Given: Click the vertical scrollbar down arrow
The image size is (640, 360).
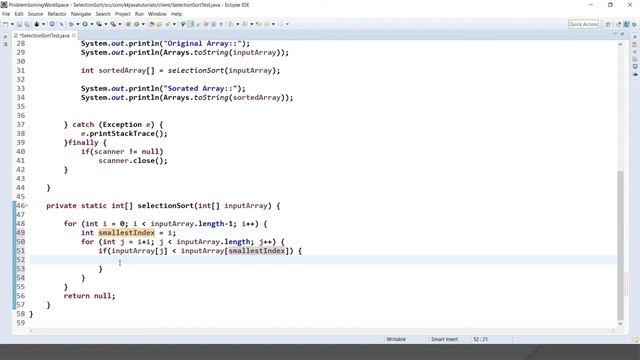Looking at the screenshot, I should [620, 324].
